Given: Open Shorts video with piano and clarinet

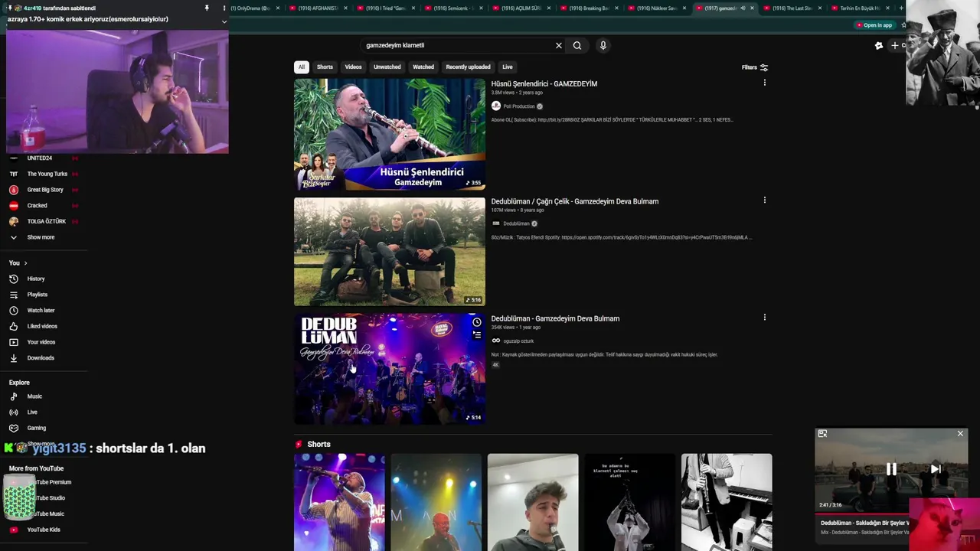Looking at the screenshot, I should [x=727, y=502].
